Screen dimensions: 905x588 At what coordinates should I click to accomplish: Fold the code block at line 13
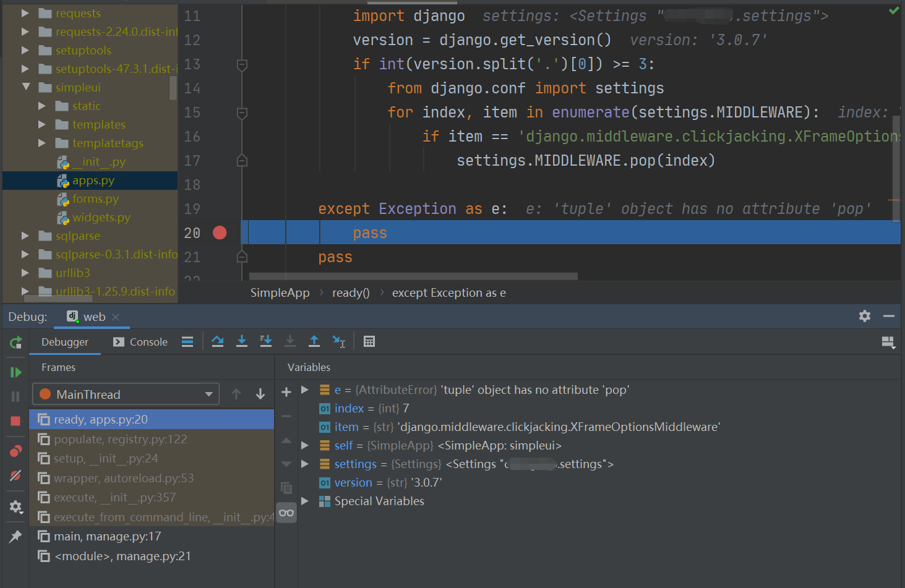tap(242, 64)
